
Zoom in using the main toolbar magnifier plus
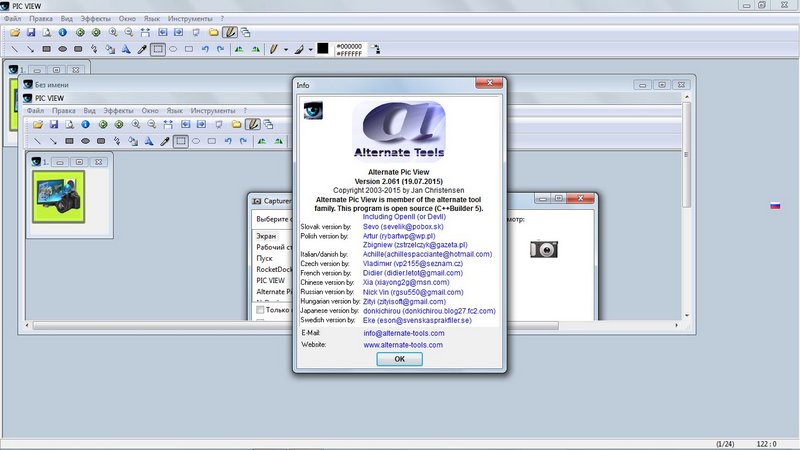point(113,33)
